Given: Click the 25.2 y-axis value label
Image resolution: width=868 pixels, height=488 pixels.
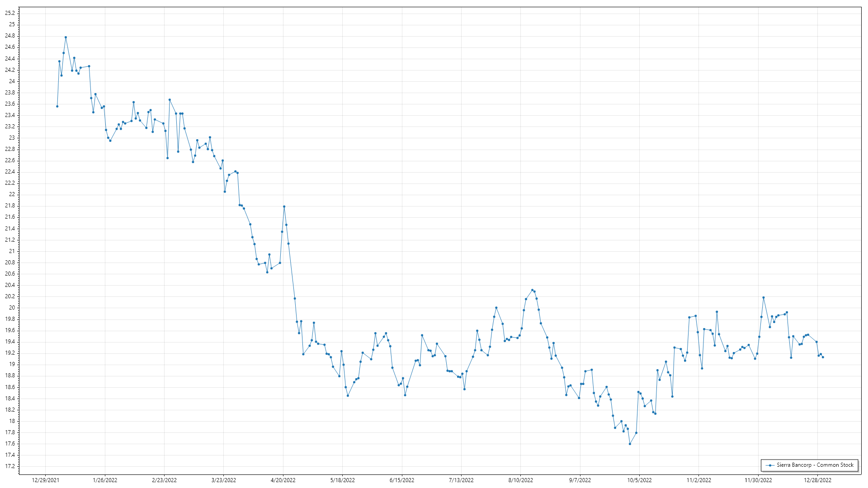Looking at the screenshot, I should pos(10,13).
